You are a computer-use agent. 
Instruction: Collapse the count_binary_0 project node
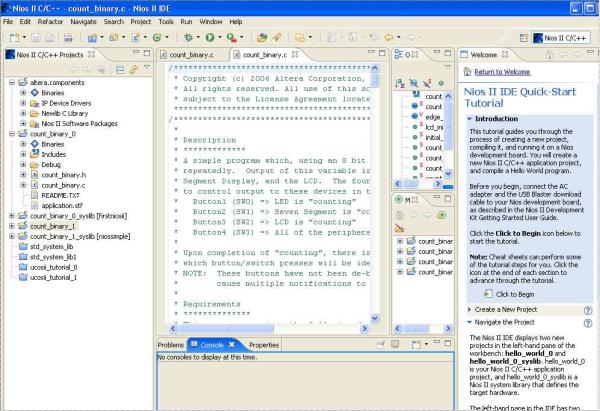[12, 134]
